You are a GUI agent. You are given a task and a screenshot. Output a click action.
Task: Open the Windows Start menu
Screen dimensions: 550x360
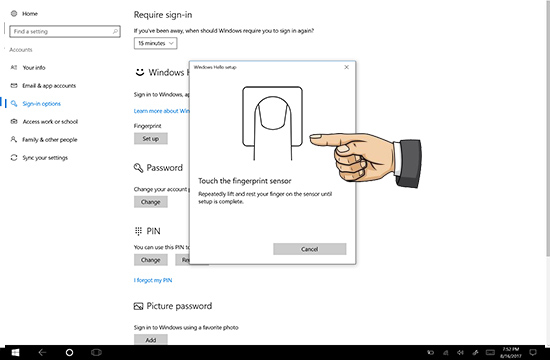pos(15,352)
